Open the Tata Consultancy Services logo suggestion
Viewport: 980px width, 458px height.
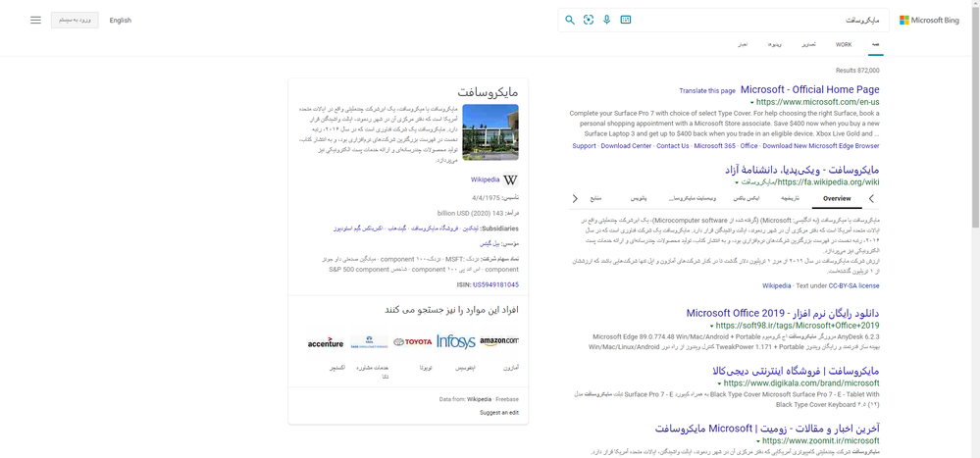tap(369, 341)
